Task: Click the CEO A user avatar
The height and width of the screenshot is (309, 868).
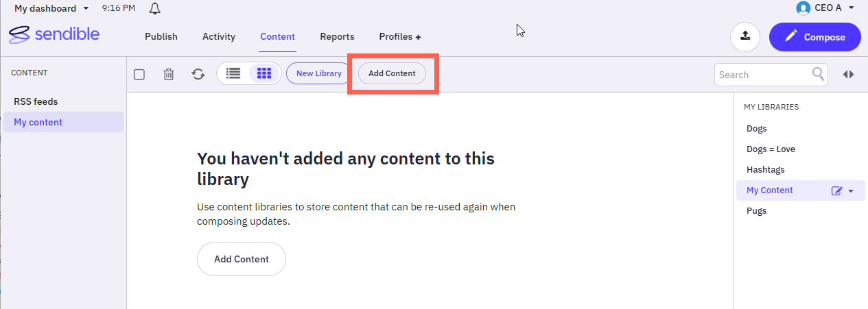Action: tap(803, 8)
